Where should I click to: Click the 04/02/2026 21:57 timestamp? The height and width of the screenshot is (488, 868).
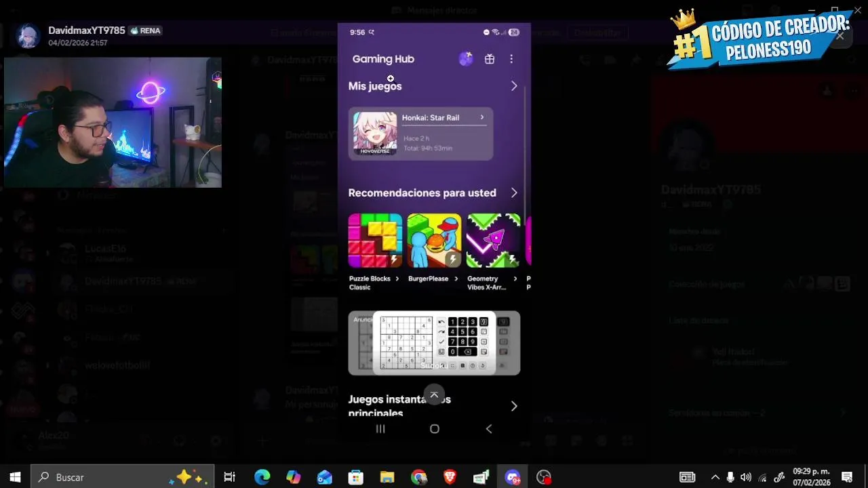coord(78,43)
